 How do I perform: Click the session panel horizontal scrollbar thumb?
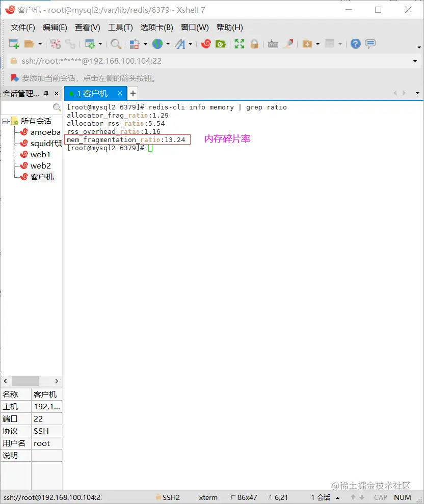pos(25,381)
